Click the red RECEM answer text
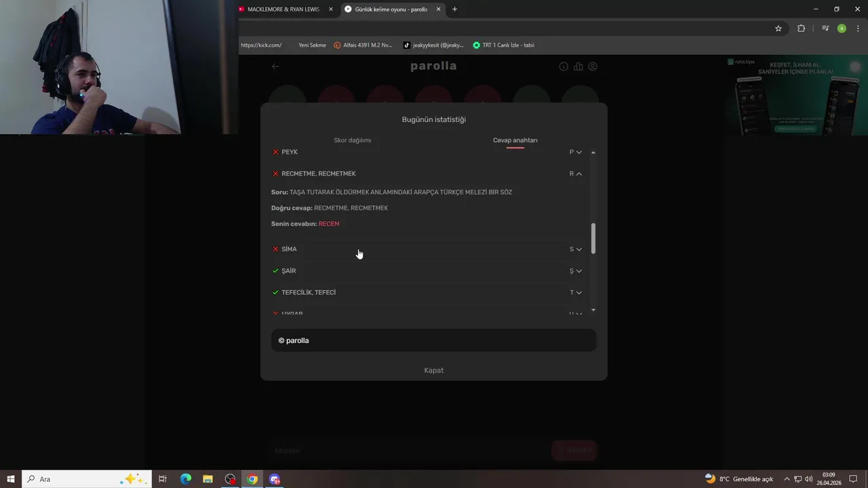The height and width of the screenshot is (488, 868). coord(329,224)
